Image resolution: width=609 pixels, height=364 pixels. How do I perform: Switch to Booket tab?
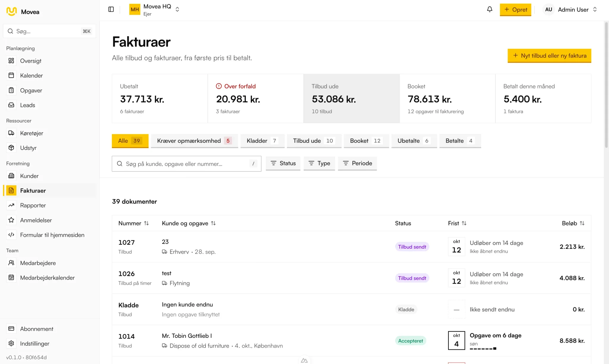click(x=366, y=141)
